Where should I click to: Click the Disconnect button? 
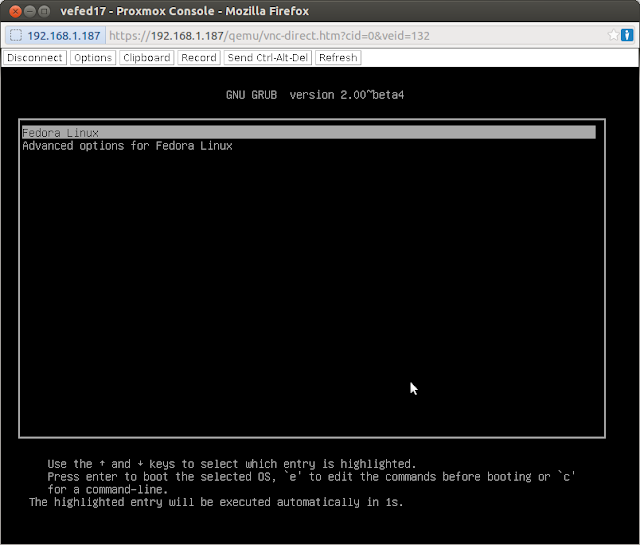(35, 58)
